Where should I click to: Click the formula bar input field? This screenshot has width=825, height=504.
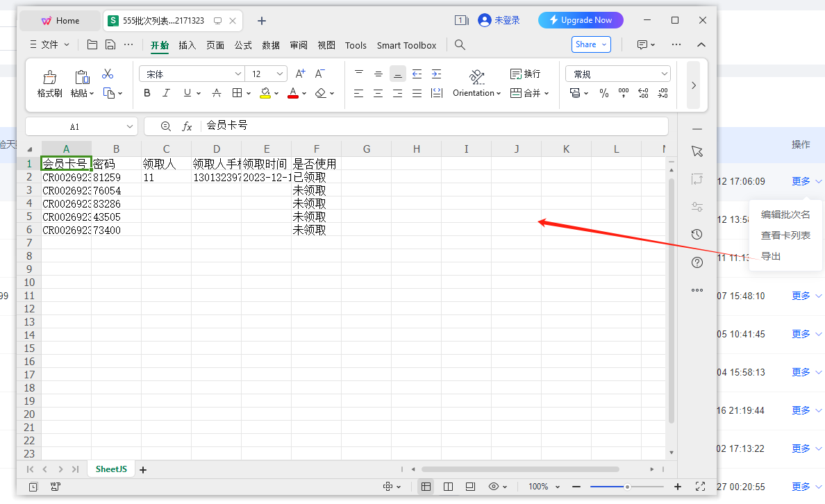[435, 126]
